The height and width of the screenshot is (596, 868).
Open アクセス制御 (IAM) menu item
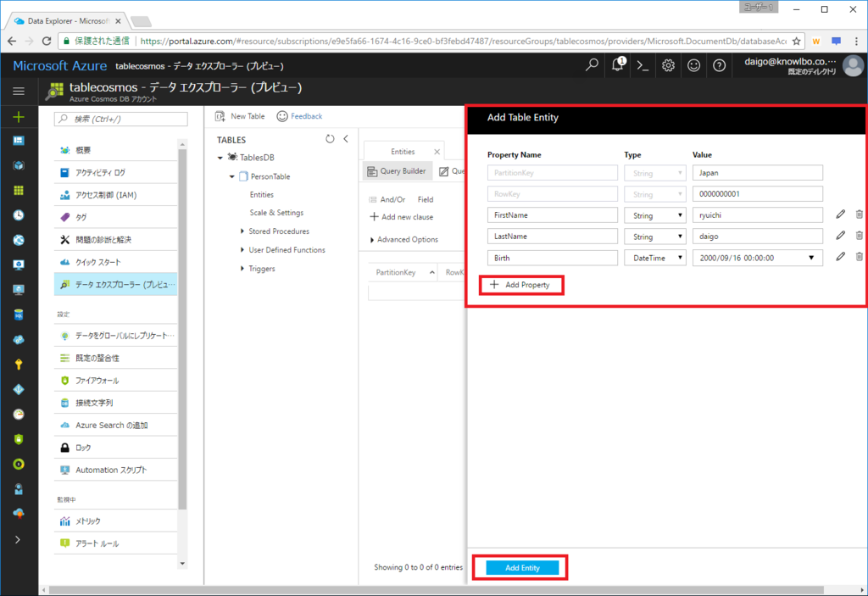pos(115,195)
